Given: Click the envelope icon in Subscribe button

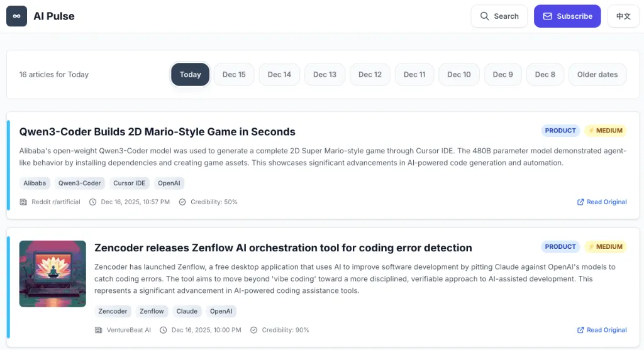Looking at the screenshot, I should tap(548, 16).
